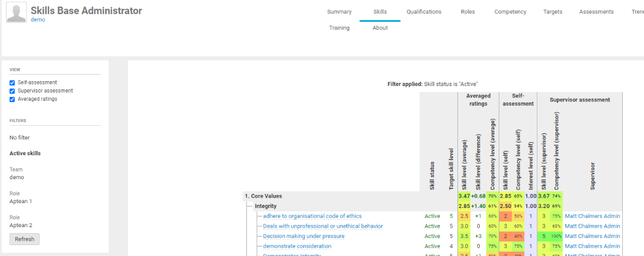The height and width of the screenshot is (256, 644).
Task: Click 'Deals with unprofessional or unethical behavior'
Action: pos(323,226)
